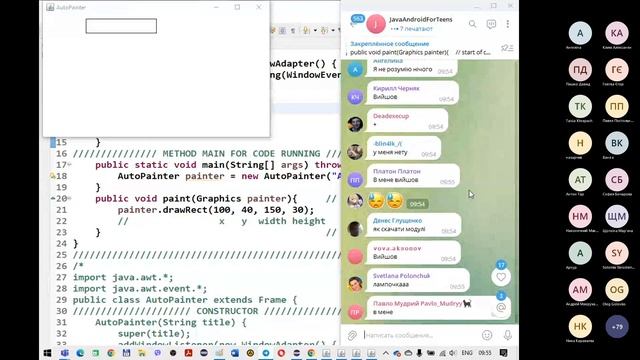Select participant avatar АТ
Screen dimensions: 640x360
(x=580, y=180)
